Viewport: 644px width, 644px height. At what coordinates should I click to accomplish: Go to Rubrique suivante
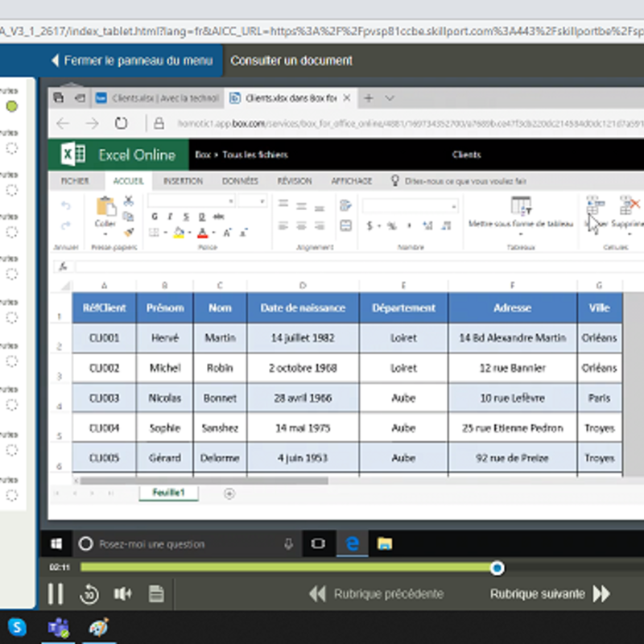(x=550, y=593)
